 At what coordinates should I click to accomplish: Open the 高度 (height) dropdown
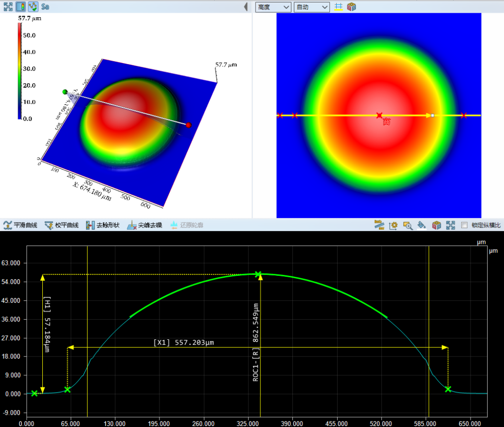273,7
